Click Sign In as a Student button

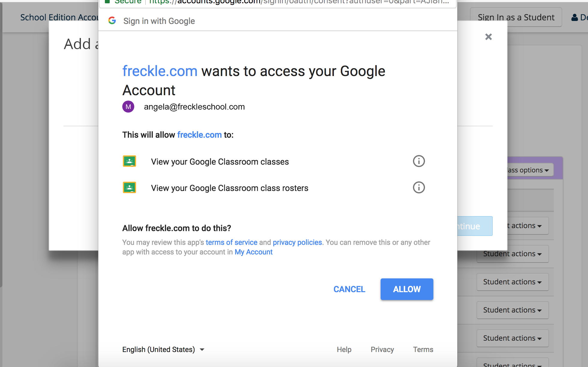(x=516, y=17)
